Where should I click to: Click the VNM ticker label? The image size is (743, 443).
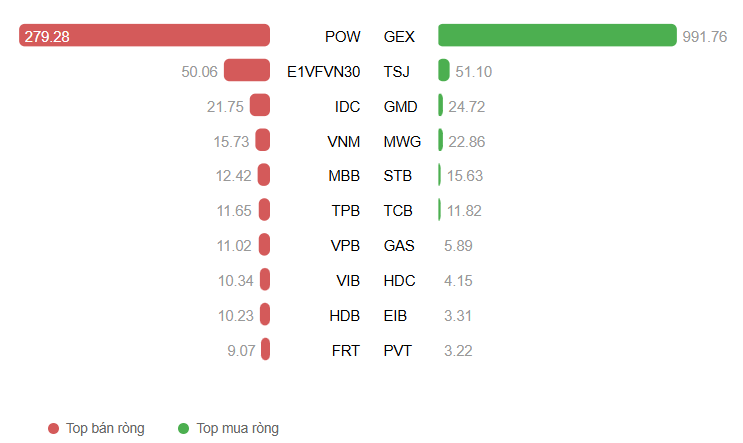tap(343, 141)
